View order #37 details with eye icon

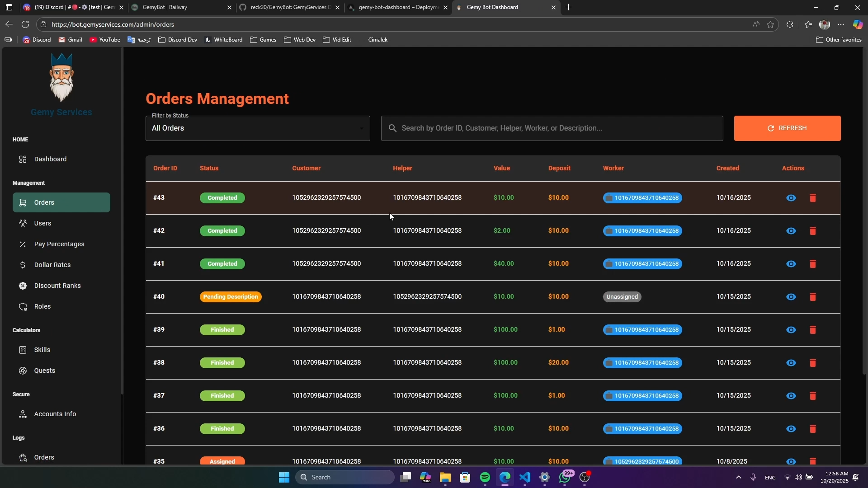(x=791, y=396)
